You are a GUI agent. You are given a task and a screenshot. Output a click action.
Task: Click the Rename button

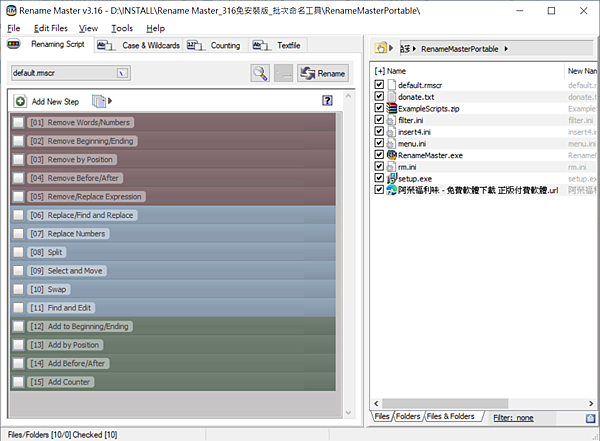[x=323, y=73]
